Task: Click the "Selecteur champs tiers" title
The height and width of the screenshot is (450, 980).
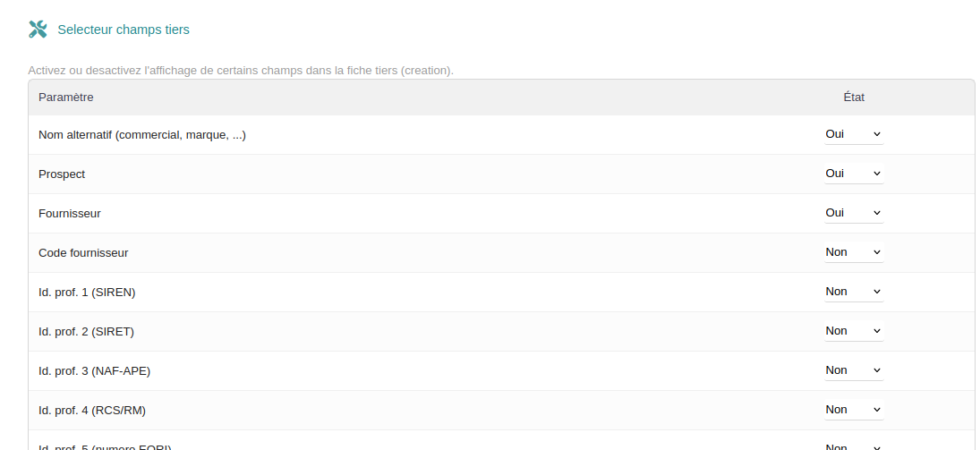Action: click(124, 30)
